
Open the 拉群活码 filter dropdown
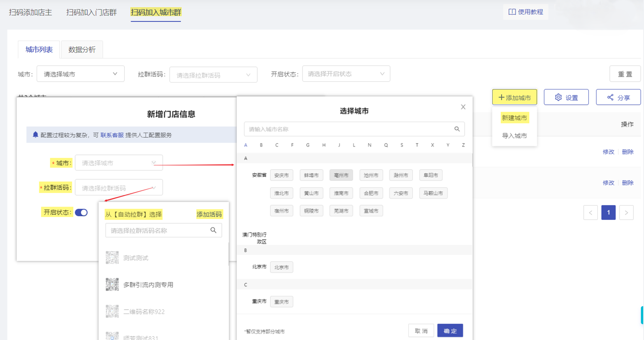click(x=213, y=75)
